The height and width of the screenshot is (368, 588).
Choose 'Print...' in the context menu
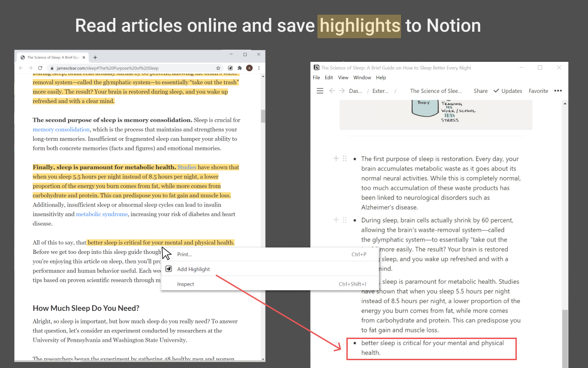(x=270, y=254)
